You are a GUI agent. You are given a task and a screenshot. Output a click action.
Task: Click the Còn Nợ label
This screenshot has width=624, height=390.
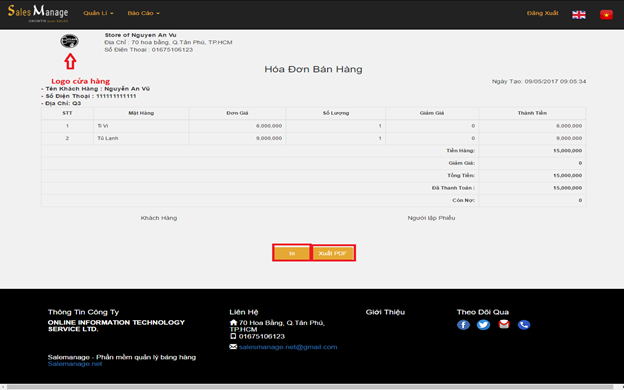[464, 200]
